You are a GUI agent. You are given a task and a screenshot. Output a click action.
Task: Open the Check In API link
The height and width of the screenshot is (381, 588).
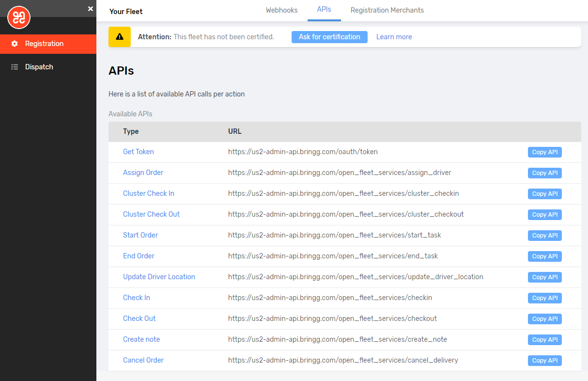[137, 298]
